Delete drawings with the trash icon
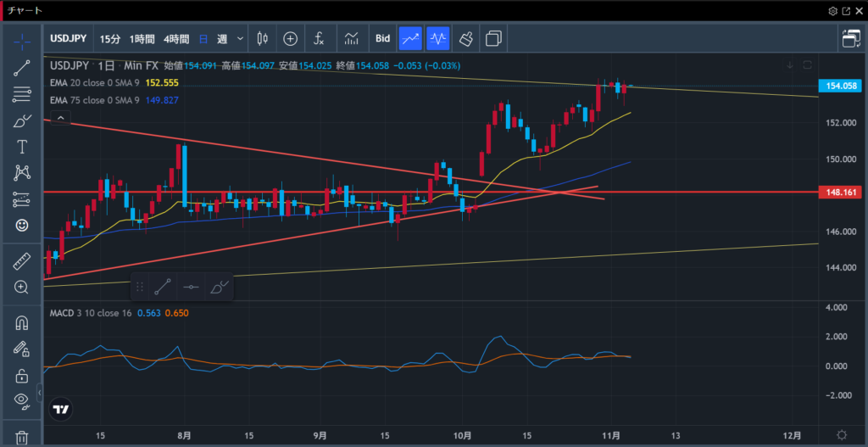 (x=22, y=437)
